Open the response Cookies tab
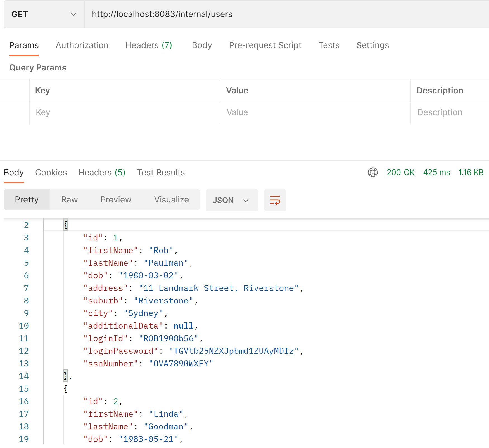The width and height of the screenshot is (489, 448). (51, 173)
